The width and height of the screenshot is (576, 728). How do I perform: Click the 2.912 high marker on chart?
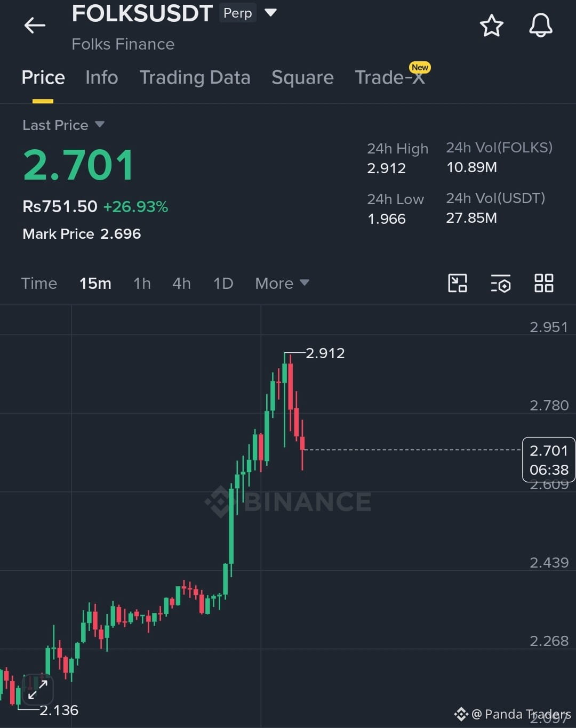[x=325, y=353]
